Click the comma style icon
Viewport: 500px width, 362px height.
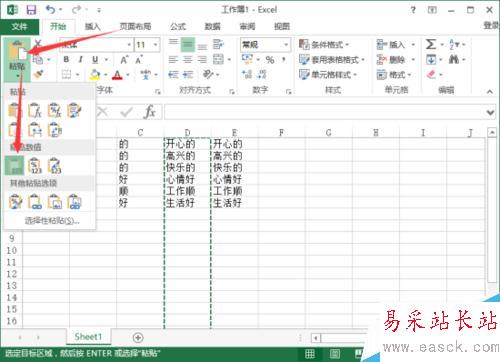(x=284, y=59)
